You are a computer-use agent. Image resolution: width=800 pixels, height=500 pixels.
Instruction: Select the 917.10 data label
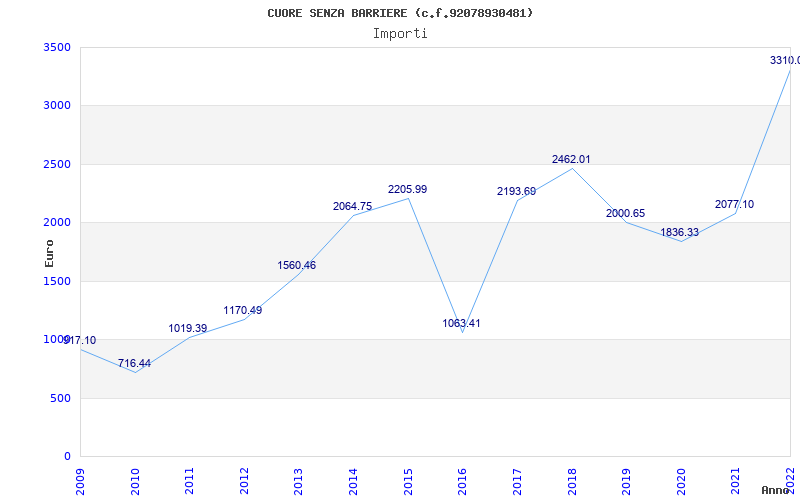pyautogui.click(x=80, y=340)
